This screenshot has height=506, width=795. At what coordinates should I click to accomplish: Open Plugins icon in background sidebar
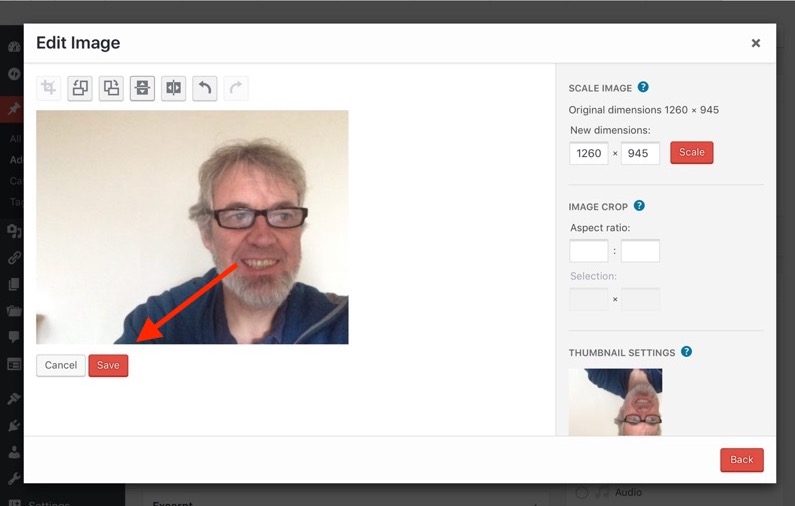pyautogui.click(x=14, y=425)
